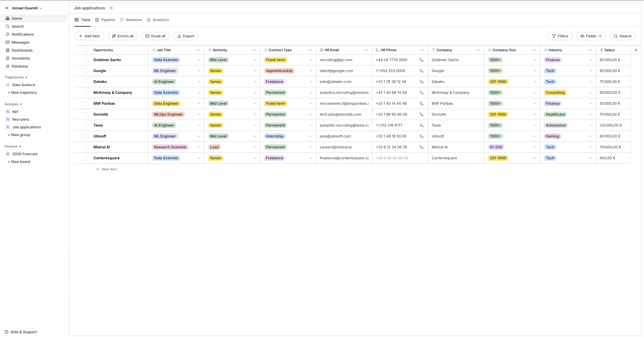The height and width of the screenshot is (337, 644).
Task: Select all rows via header checkbox
Action: 86,50
